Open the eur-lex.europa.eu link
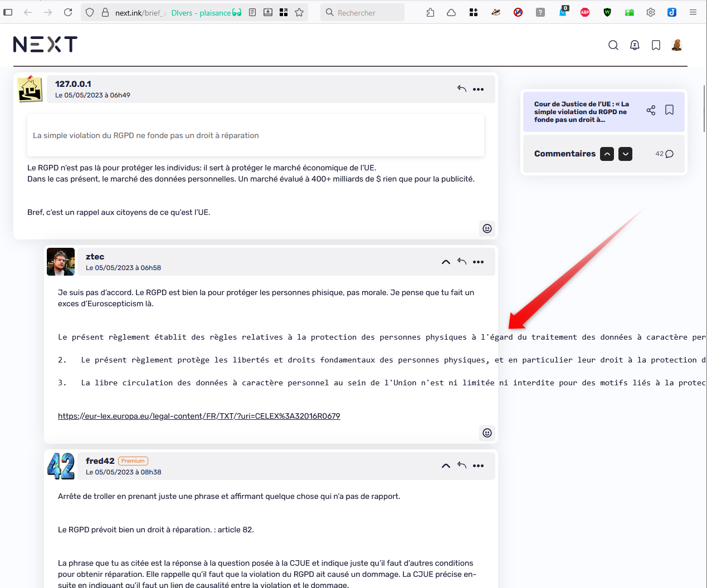 (199, 416)
